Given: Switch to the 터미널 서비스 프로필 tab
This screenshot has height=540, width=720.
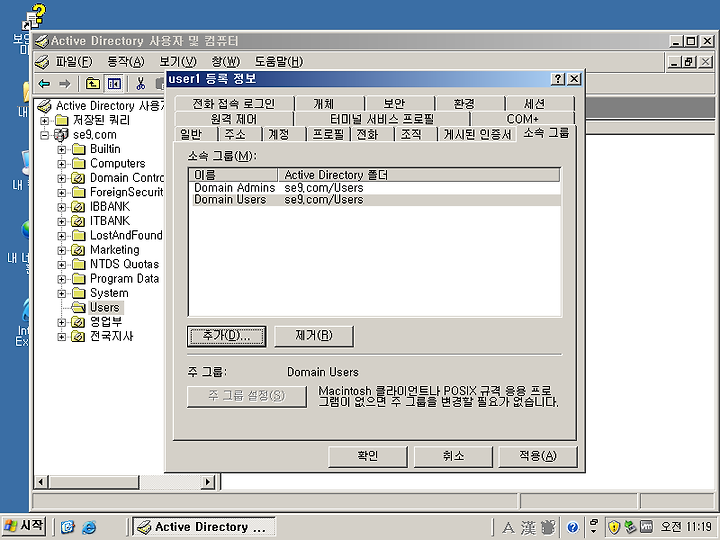Looking at the screenshot, I should [x=382, y=119].
